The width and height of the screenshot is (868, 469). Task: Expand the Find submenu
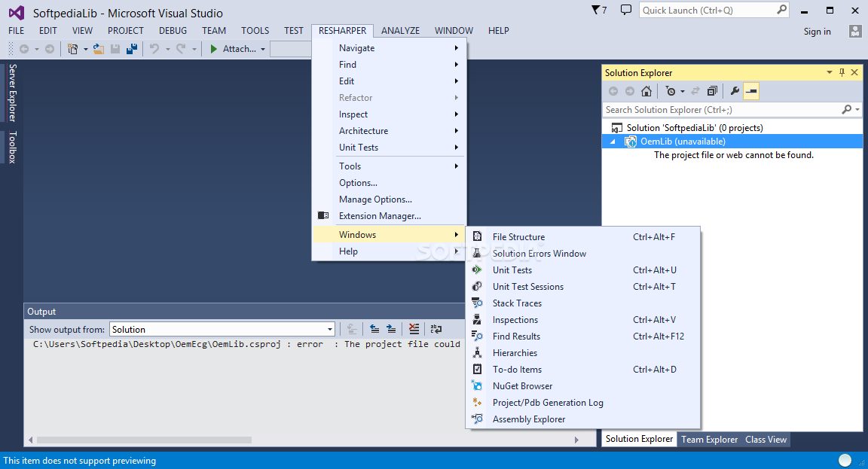pos(389,65)
